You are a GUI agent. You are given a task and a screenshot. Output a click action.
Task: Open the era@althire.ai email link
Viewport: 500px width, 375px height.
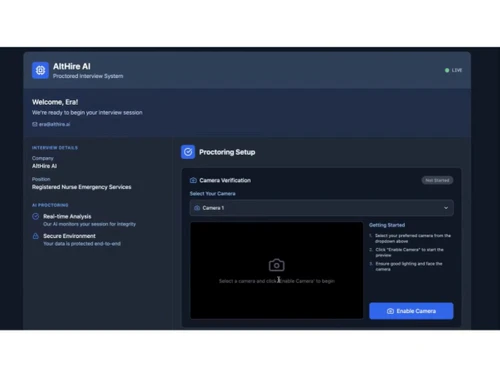[54, 124]
